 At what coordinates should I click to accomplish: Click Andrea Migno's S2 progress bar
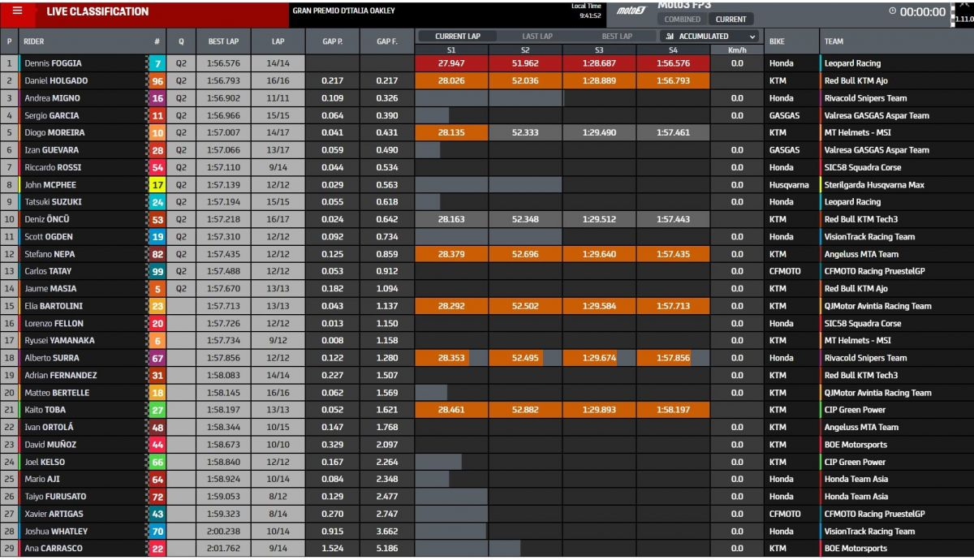[525, 98]
